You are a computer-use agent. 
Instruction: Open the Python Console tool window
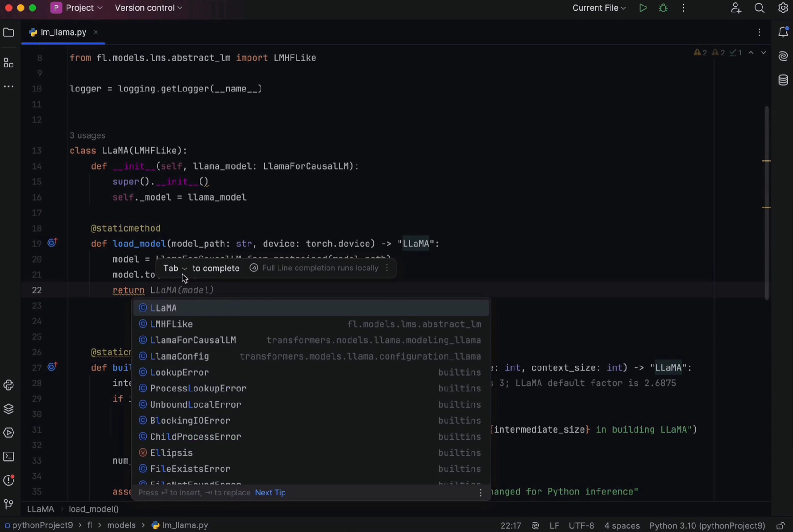8,385
